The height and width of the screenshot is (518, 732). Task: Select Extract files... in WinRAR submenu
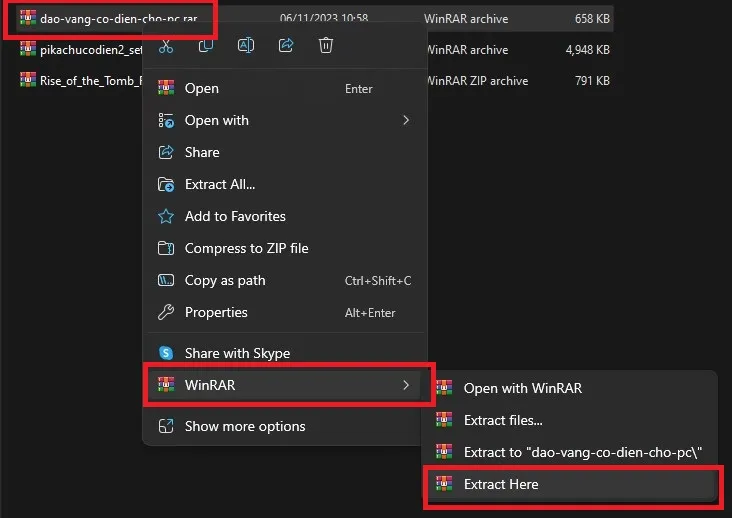click(x=571, y=420)
